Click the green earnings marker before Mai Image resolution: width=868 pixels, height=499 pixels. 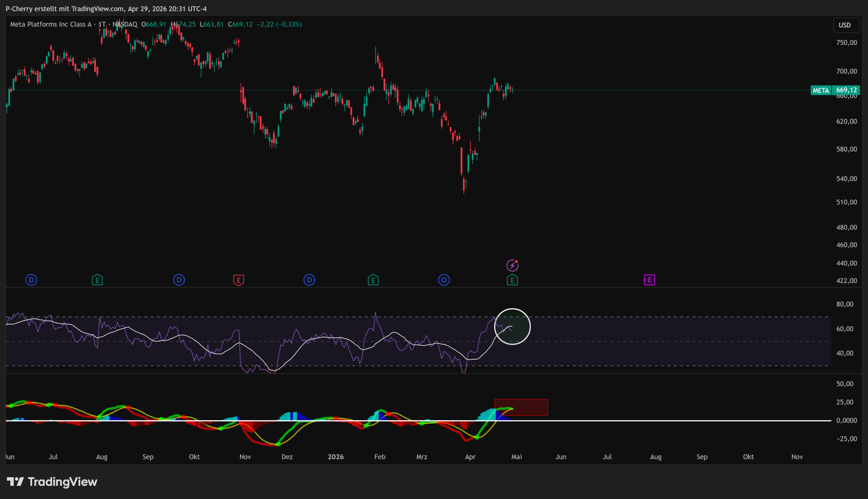pos(512,280)
